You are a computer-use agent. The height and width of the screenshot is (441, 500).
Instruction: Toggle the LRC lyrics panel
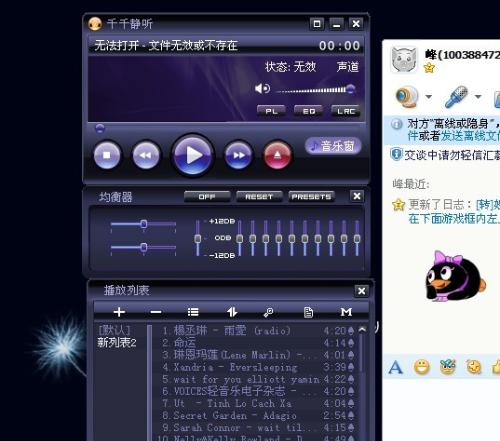point(346,111)
